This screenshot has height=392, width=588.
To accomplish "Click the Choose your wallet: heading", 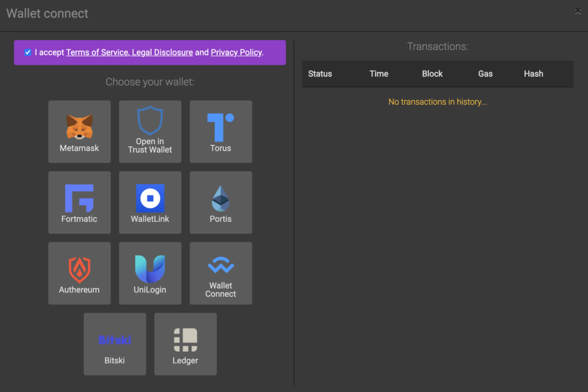I will (150, 82).
